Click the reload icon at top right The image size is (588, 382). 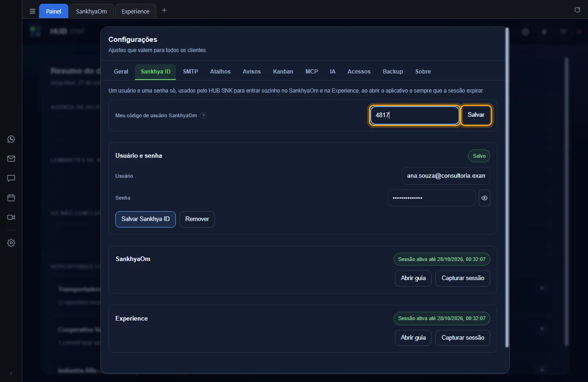point(577,10)
